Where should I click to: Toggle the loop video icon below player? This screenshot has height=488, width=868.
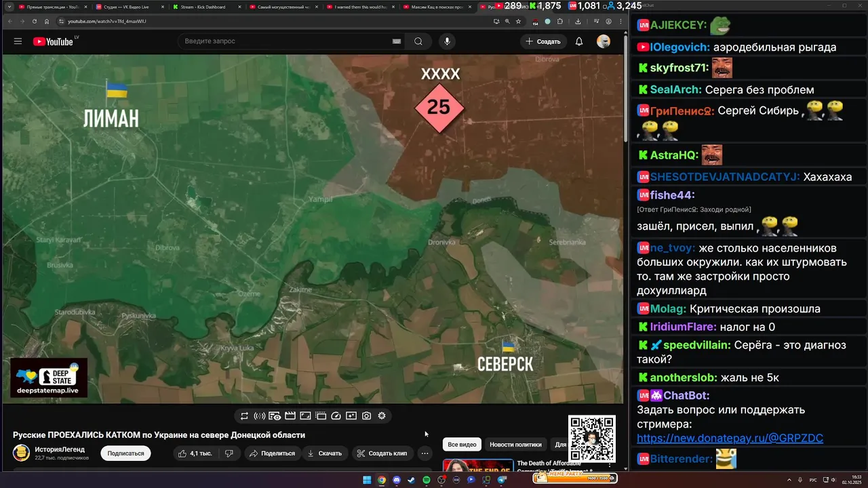click(244, 416)
